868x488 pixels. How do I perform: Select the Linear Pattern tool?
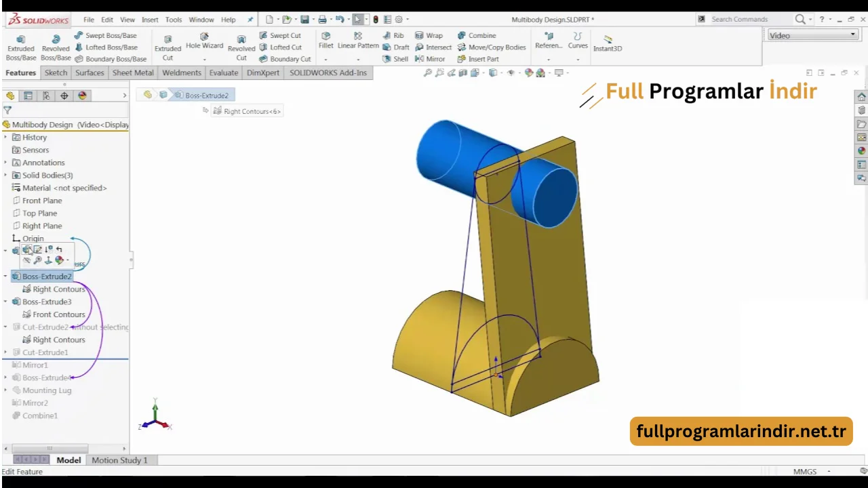[x=358, y=41]
